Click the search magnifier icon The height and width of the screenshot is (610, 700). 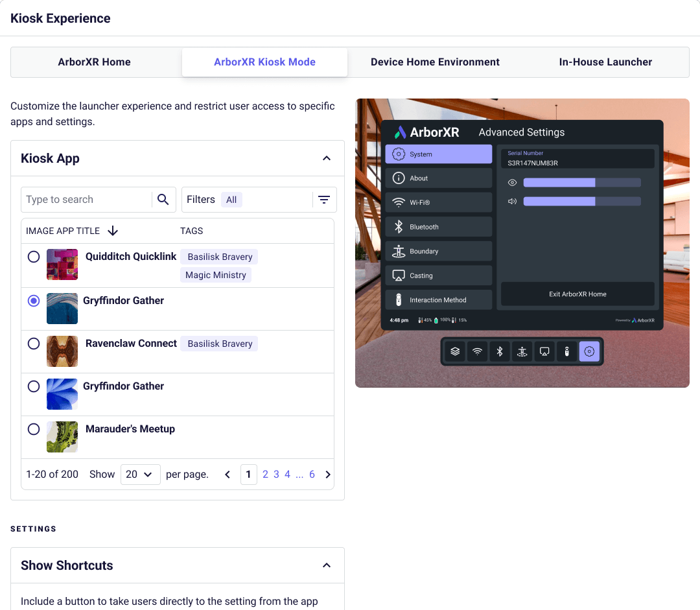[163, 200]
